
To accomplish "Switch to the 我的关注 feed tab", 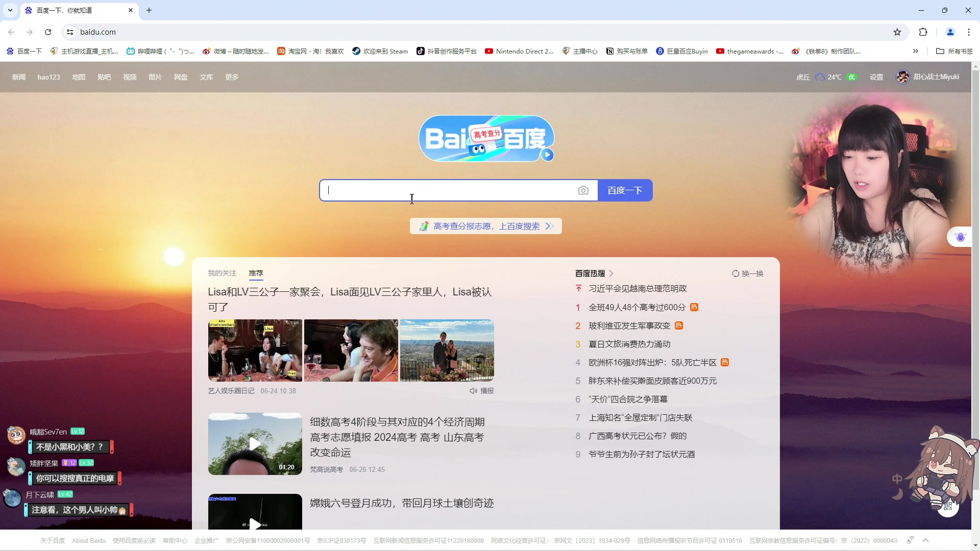I will click(x=222, y=273).
